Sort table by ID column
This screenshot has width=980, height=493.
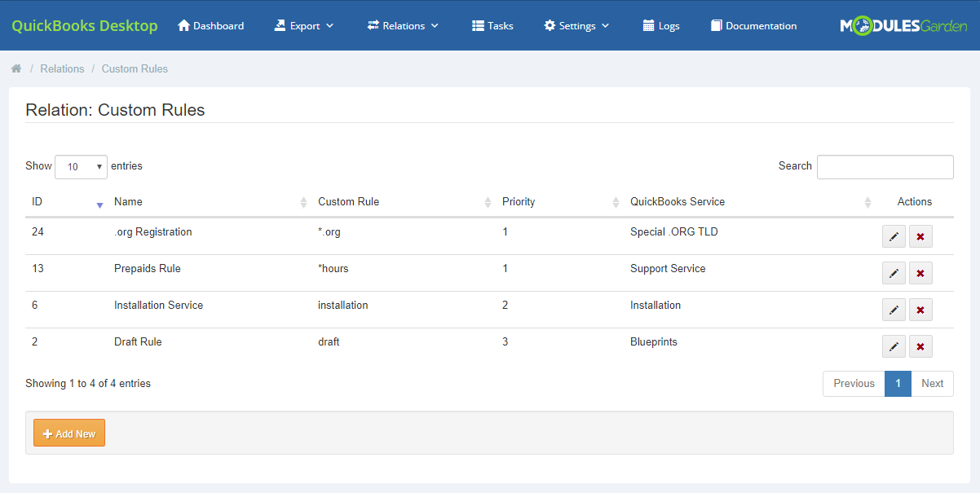[x=66, y=202]
